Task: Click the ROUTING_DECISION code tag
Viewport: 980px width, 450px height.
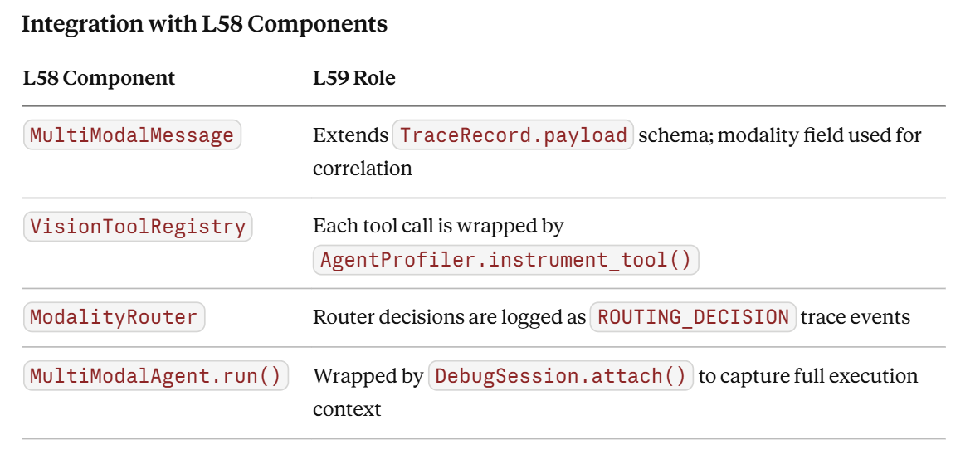Action: [x=693, y=317]
